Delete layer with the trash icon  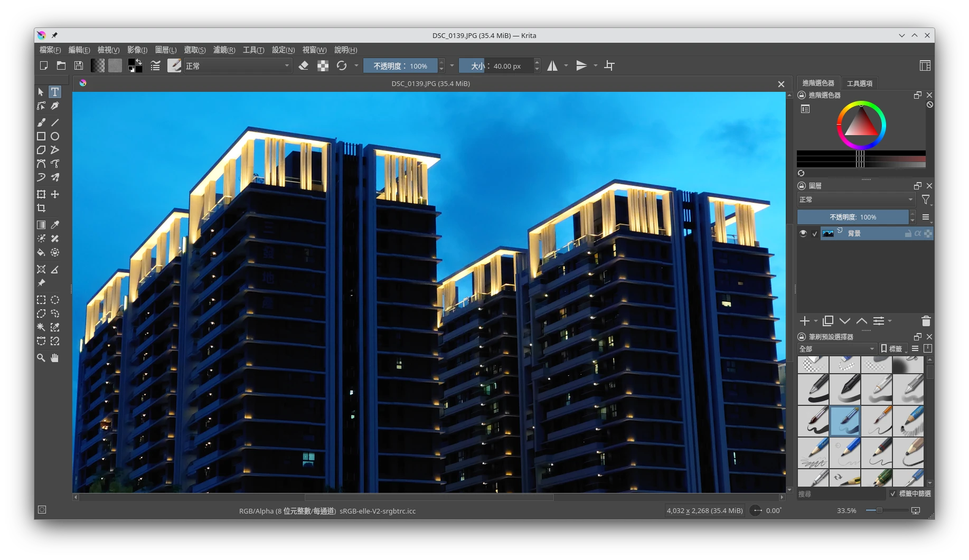(926, 321)
